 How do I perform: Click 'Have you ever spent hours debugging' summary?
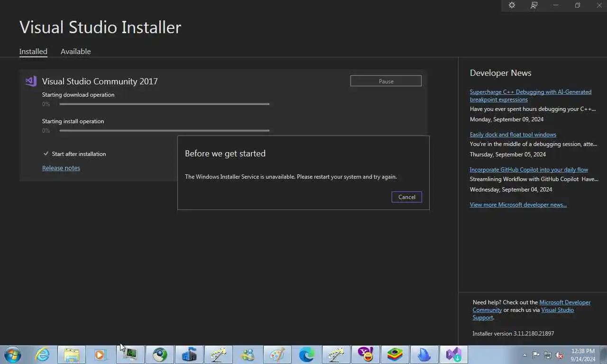pos(533,109)
